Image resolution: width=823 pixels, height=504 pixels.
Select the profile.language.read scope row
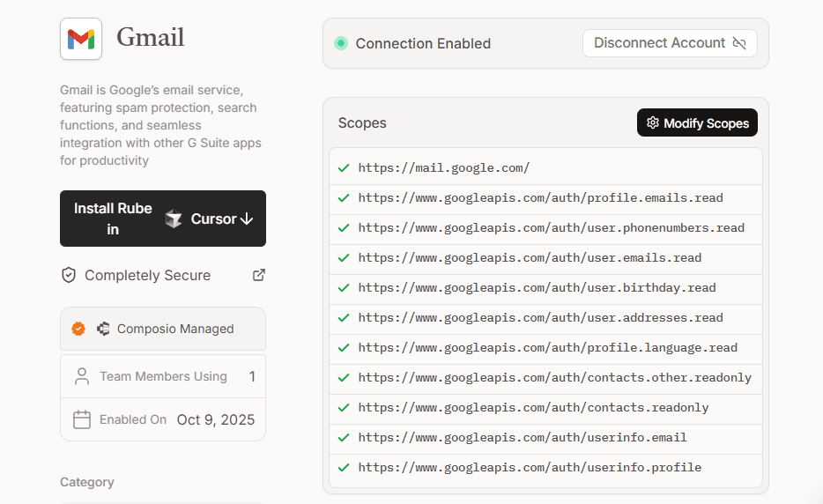(545, 348)
